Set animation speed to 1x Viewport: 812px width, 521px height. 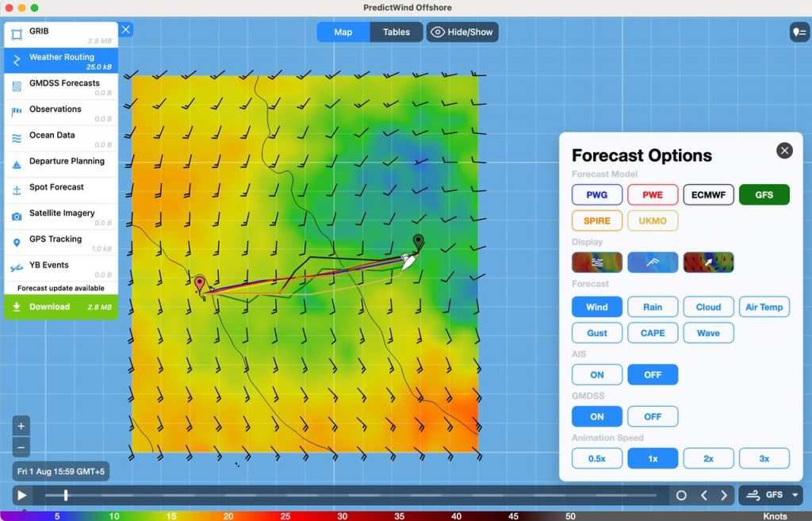[653, 458]
